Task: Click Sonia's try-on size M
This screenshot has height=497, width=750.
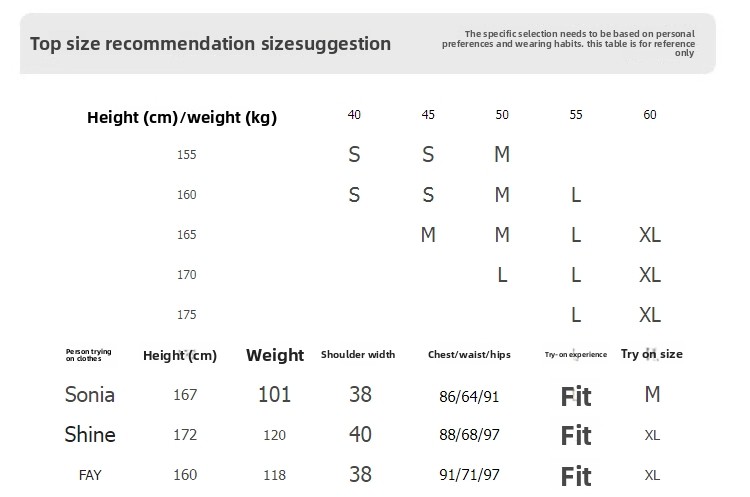Action: tap(652, 395)
